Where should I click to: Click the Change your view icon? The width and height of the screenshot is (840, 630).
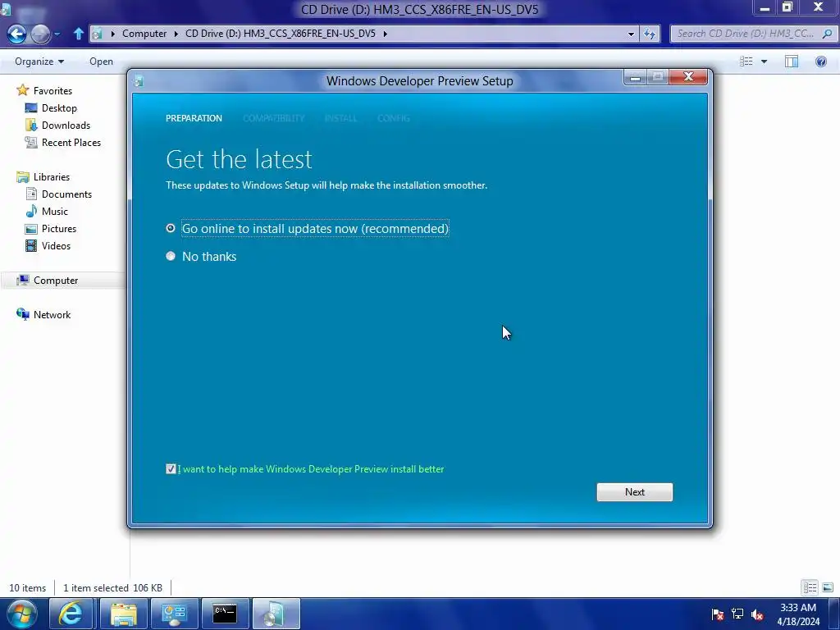pos(746,62)
